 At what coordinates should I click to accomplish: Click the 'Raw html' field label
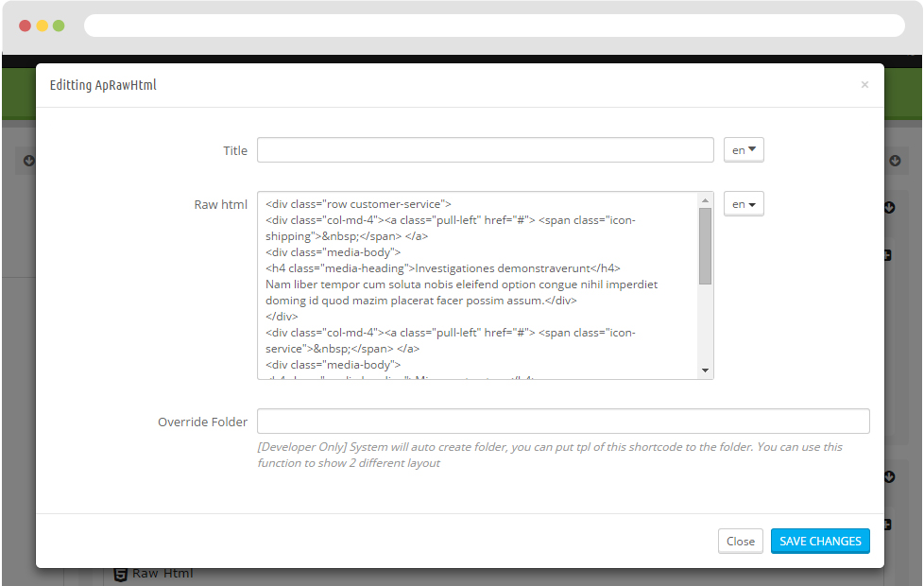click(x=220, y=204)
